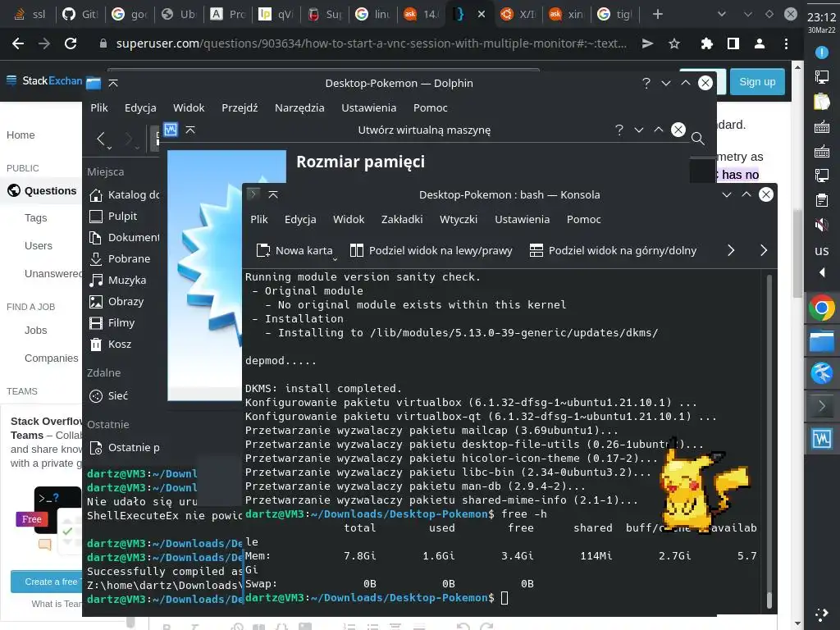Image resolution: width=840 pixels, height=630 pixels.
Task: Open a new Chrome tab
Action: click(x=657, y=15)
